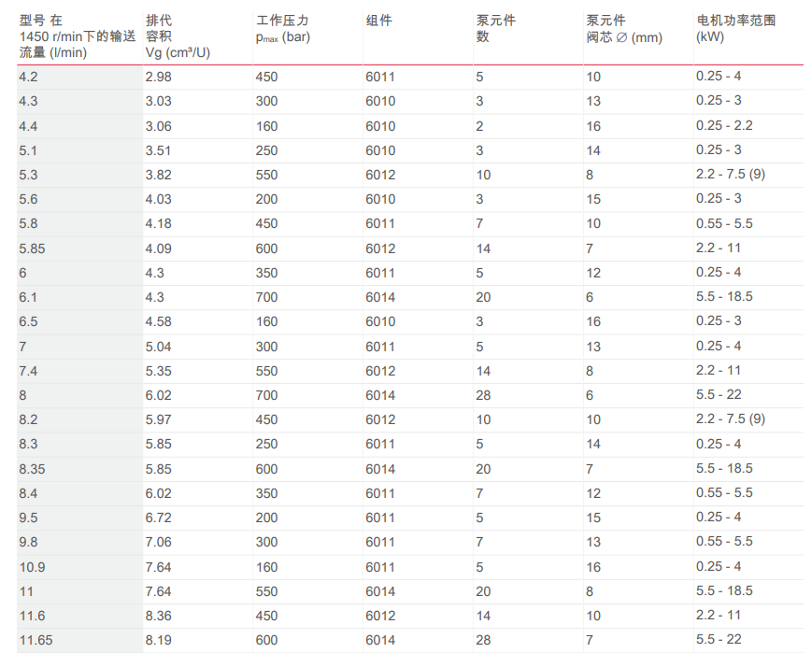Click flow value 7.4
The height and width of the screenshot is (653, 812).
pyautogui.click(x=28, y=371)
